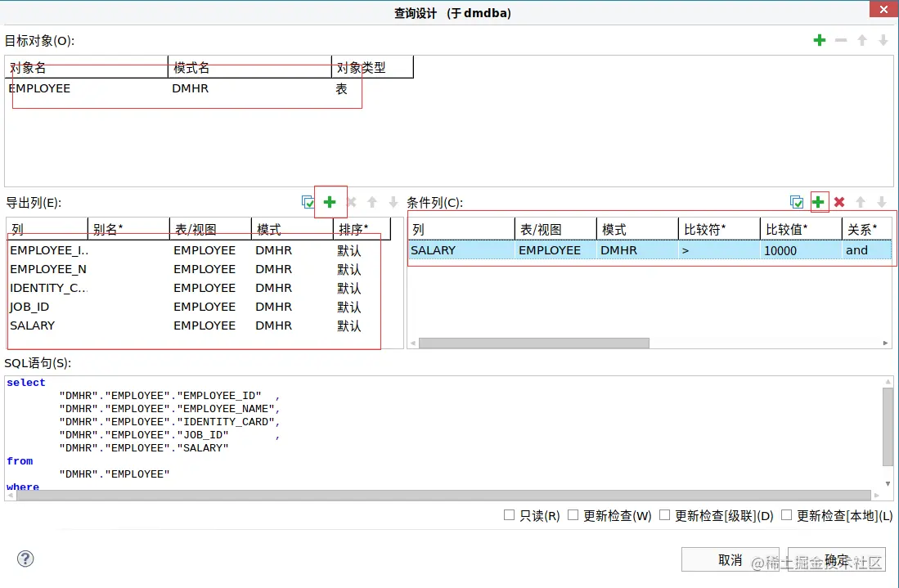This screenshot has width=899, height=588.
Task: Click down arrow of SQL vertical scrollbar
Action: click(x=888, y=483)
